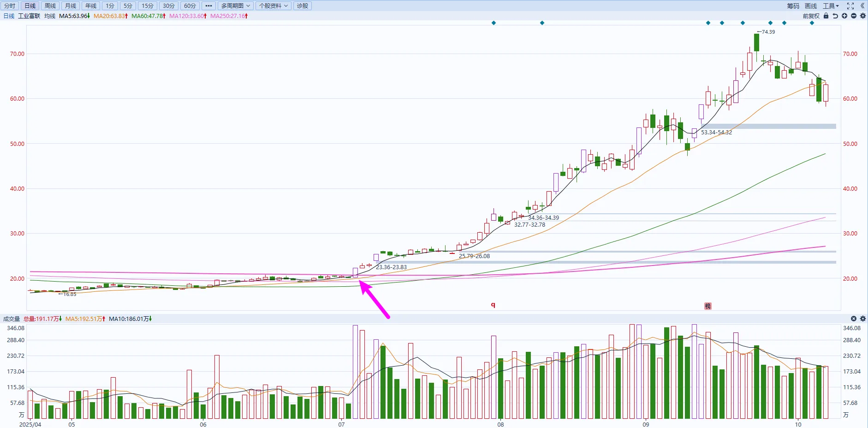Click the lock icon beside 前复权
Screen dimensions: 868x428
[x=826, y=16]
